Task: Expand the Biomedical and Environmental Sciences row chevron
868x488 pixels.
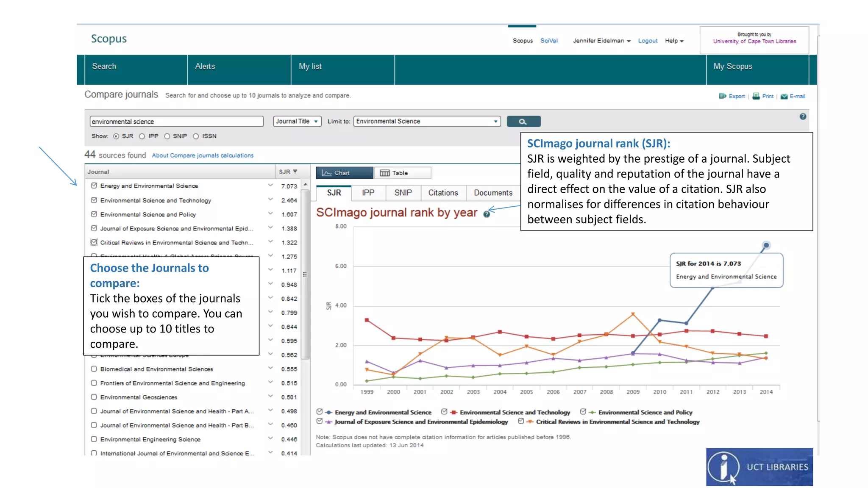Action: click(x=270, y=368)
